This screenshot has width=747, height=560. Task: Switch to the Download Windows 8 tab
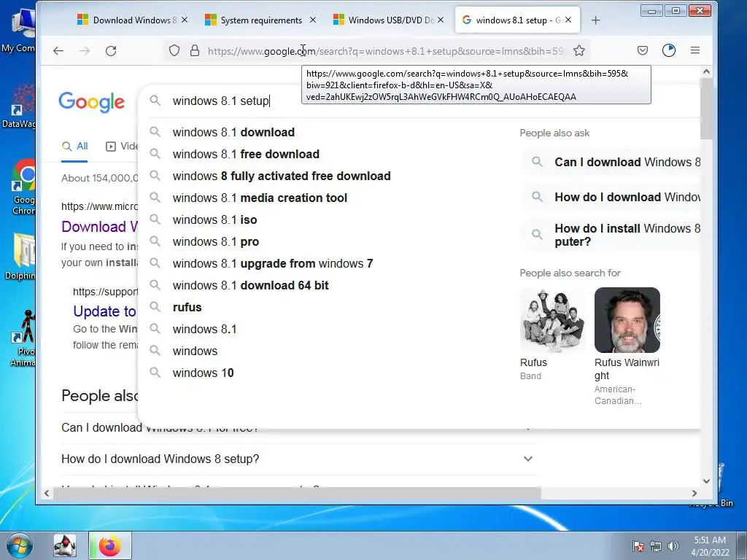[x=132, y=20]
